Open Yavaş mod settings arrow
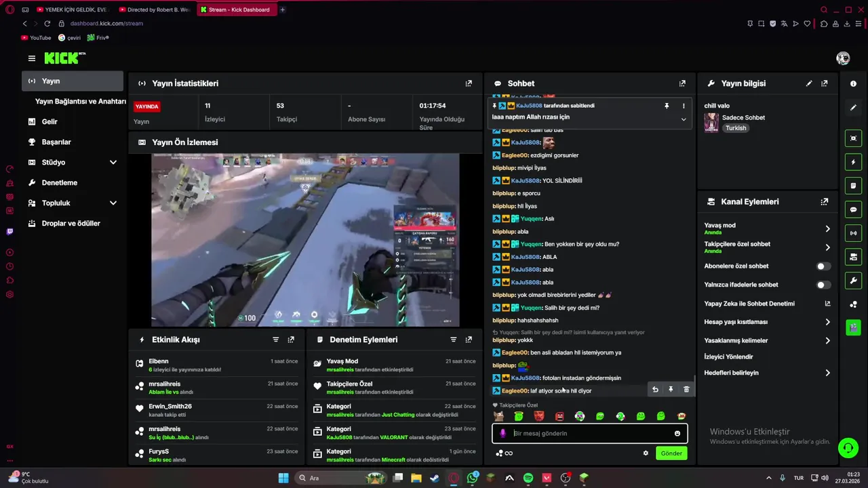The image size is (868, 488). [x=827, y=229]
